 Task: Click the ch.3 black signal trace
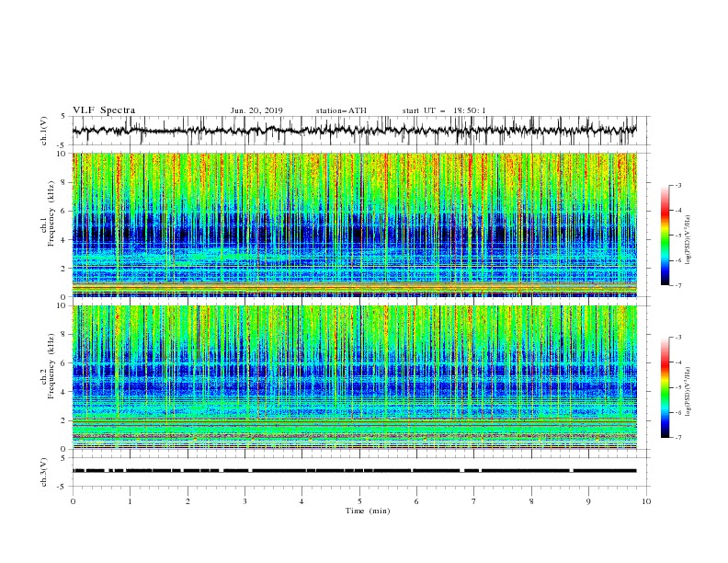tap(354, 471)
